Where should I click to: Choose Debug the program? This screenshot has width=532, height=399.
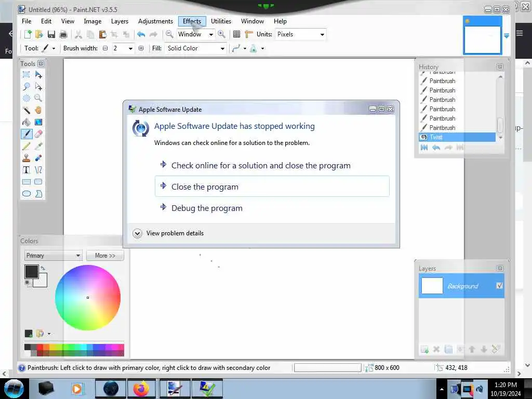point(272,208)
